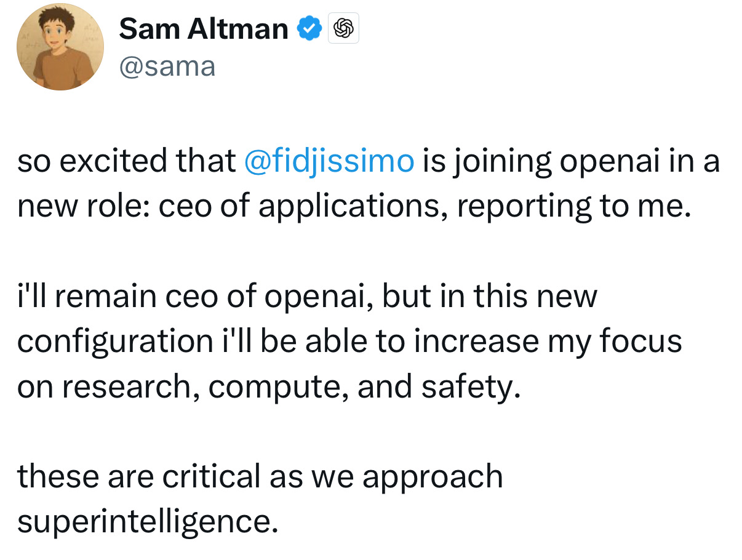
Task: Click the word "superintelligence."
Action: (x=144, y=522)
